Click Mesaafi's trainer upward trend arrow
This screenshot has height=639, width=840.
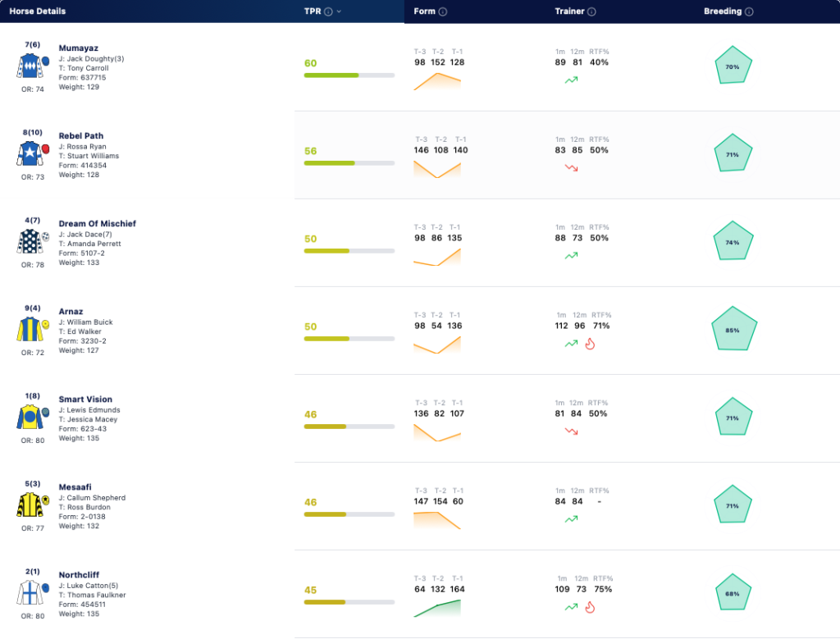point(571,519)
